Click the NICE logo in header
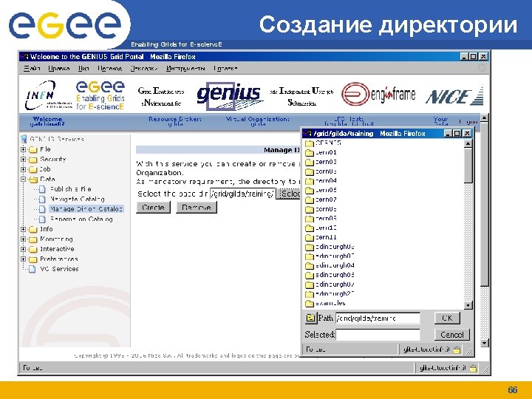 [454, 95]
